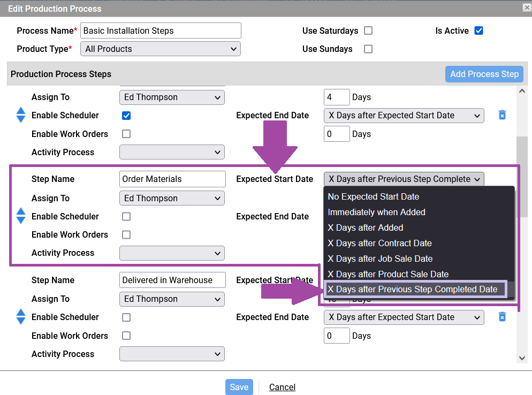The height and width of the screenshot is (395, 532).
Task: Reorder the top step using its blue up/down arrows
Action: (x=21, y=115)
